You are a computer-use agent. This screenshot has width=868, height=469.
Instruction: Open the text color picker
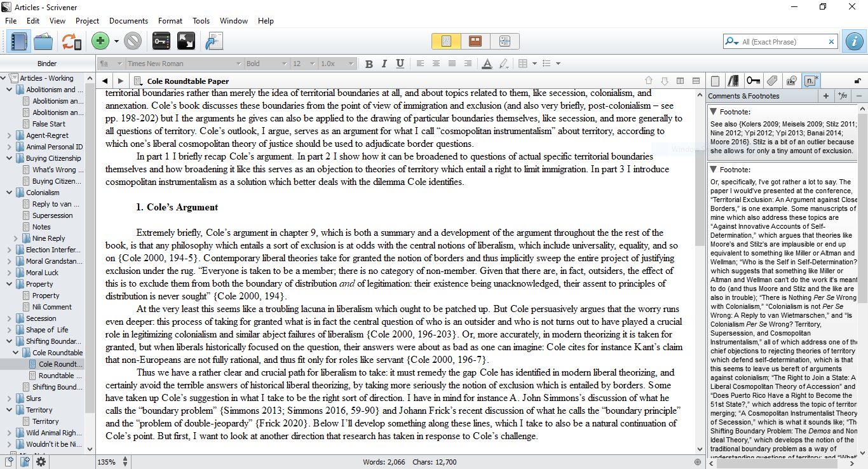tap(487, 64)
